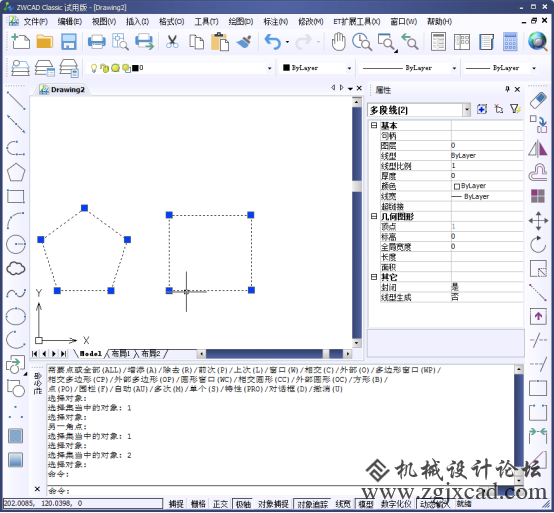Close the 属性 properties panel

click(x=517, y=89)
